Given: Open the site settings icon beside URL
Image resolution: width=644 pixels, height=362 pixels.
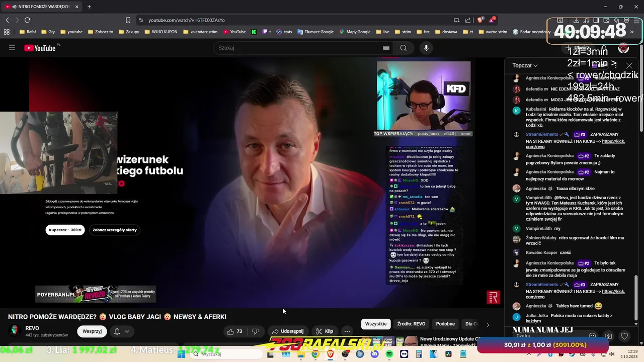Looking at the screenshot, I should click(x=141, y=20).
